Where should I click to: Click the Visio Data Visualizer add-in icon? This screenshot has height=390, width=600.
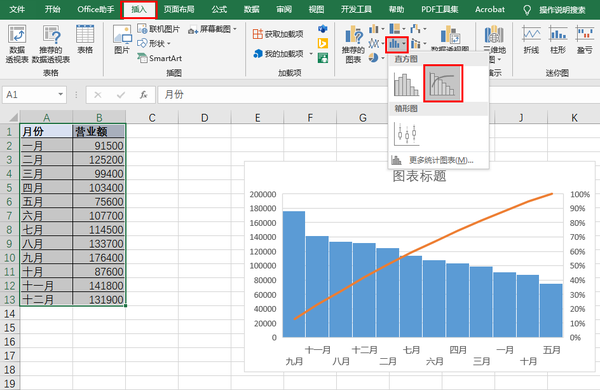pos(323,29)
